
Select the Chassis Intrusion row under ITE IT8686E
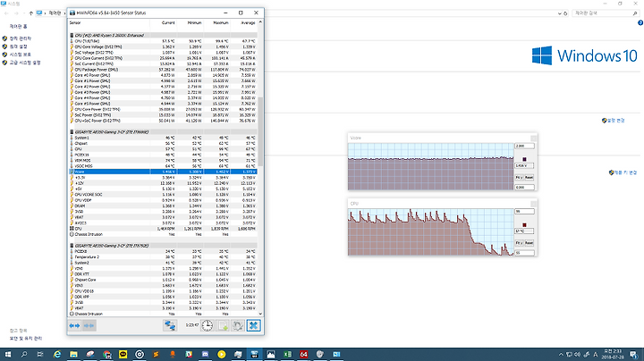point(163,234)
